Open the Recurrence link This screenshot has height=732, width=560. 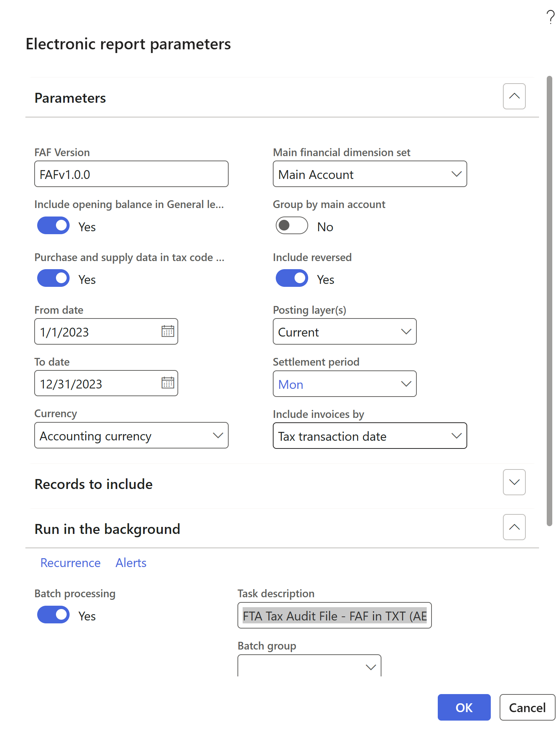[70, 563]
